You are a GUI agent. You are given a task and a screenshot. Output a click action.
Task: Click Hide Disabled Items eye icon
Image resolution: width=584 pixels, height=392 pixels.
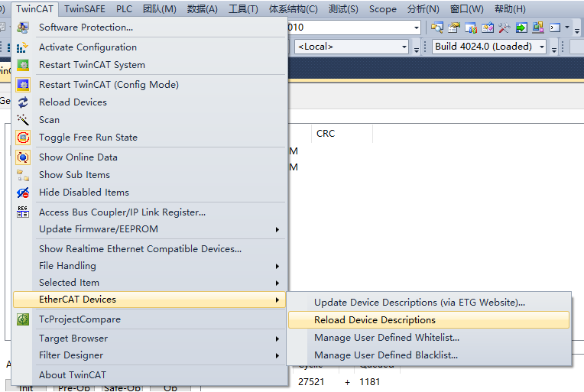pos(23,193)
